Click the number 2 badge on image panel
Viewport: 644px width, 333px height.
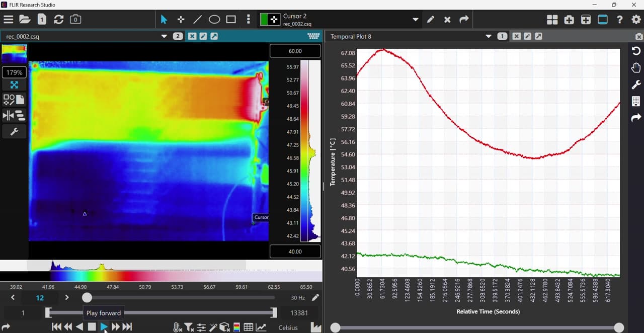click(178, 36)
